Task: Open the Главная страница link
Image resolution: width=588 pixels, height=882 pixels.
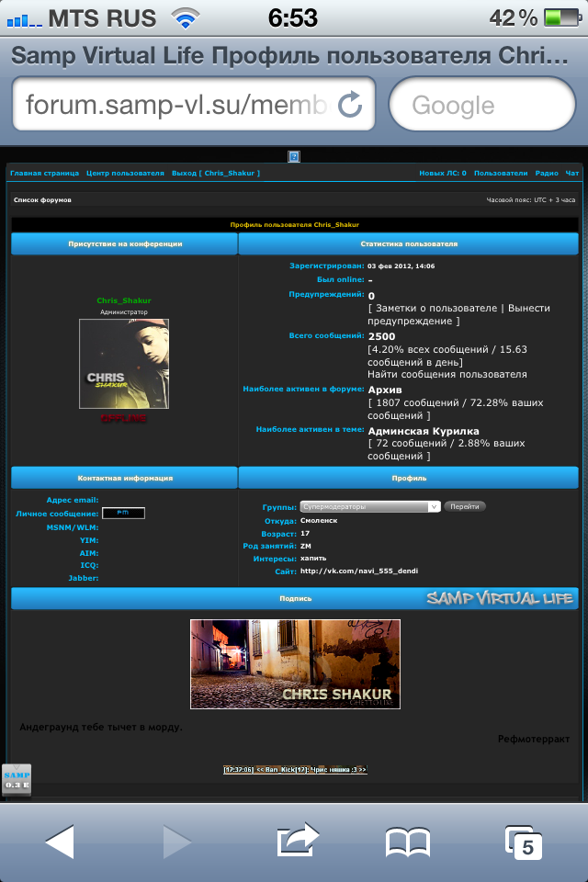Action: click(44, 174)
